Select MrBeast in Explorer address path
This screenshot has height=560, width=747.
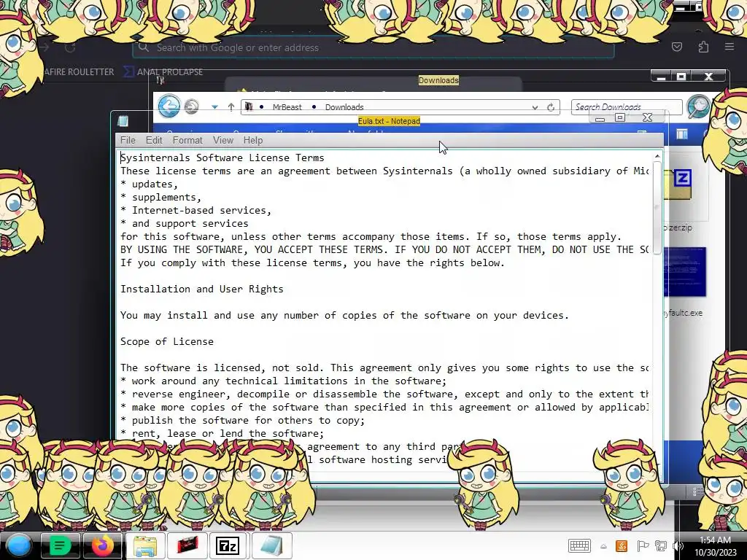(287, 107)
